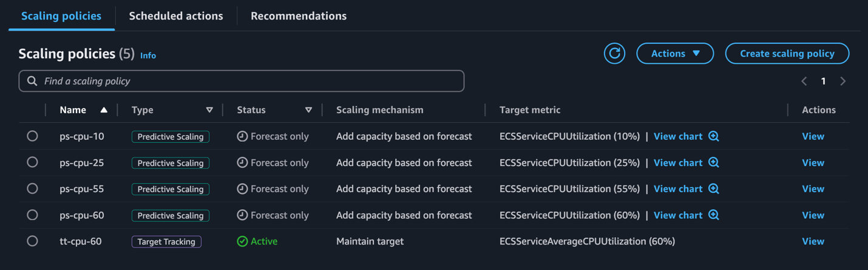Switch to Recommendations tab

coord(299,16)
